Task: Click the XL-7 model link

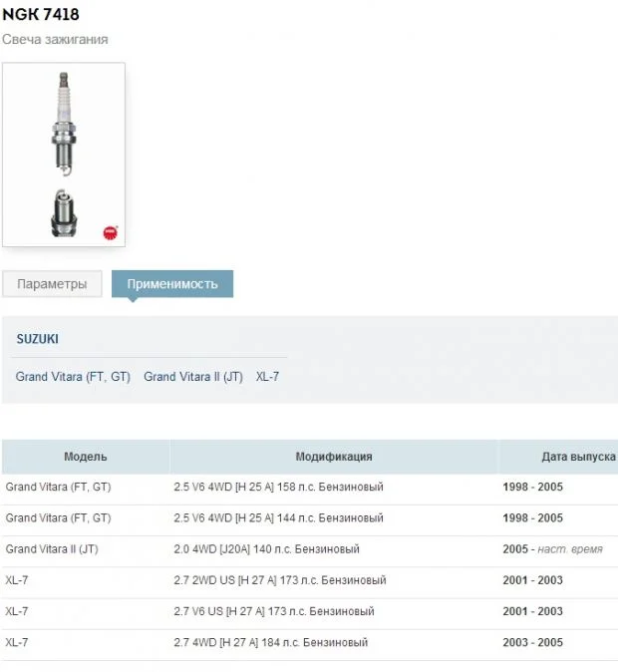Action: (x=267, y=377)
